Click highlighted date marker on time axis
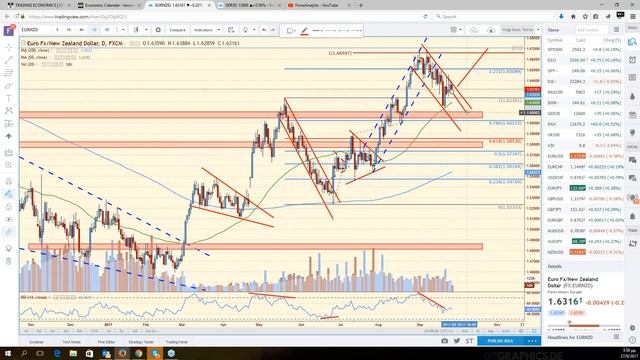640x360 pixels. pos(459,324)
